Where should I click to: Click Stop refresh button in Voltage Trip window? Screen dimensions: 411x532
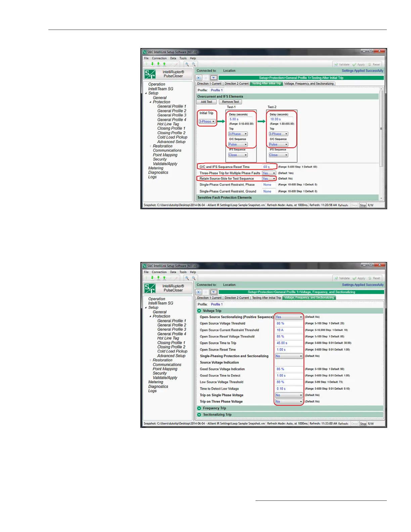[363, 424]
